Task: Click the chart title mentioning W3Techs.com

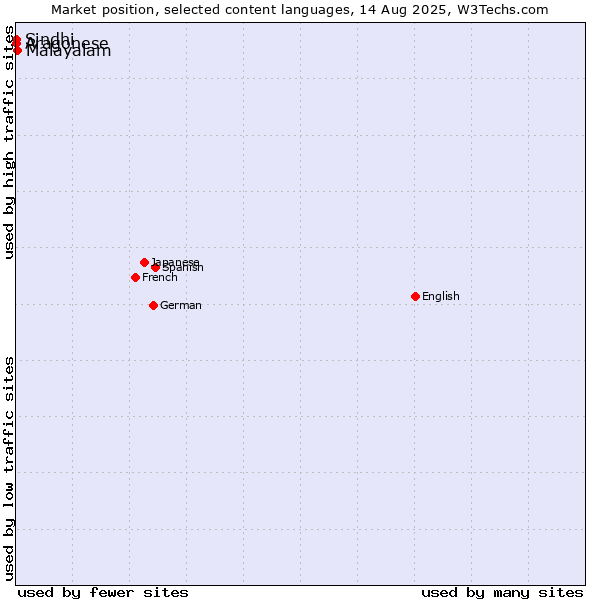Action: click(300, 10)
